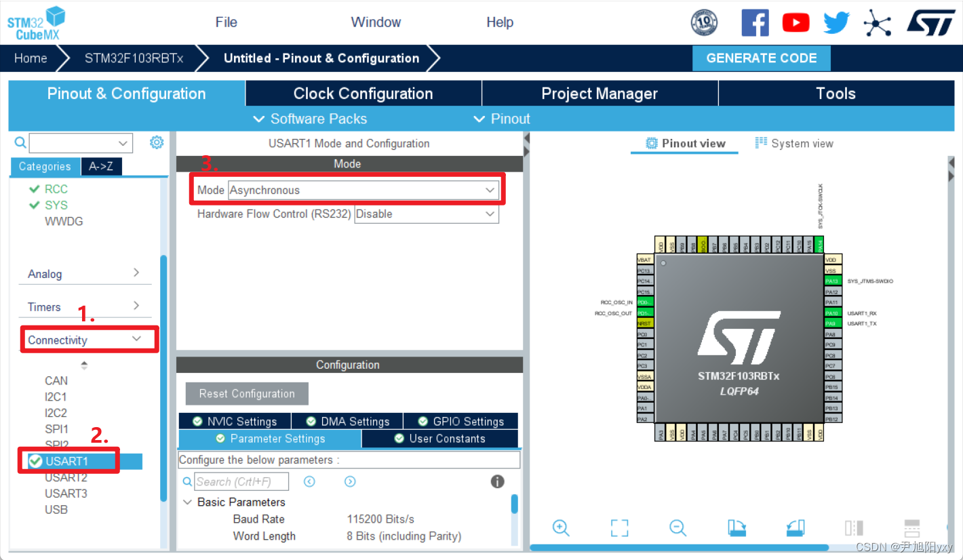Click the parameter Search (Ctrl+F) field
963x560 pixels.
[x=241, y=481]
